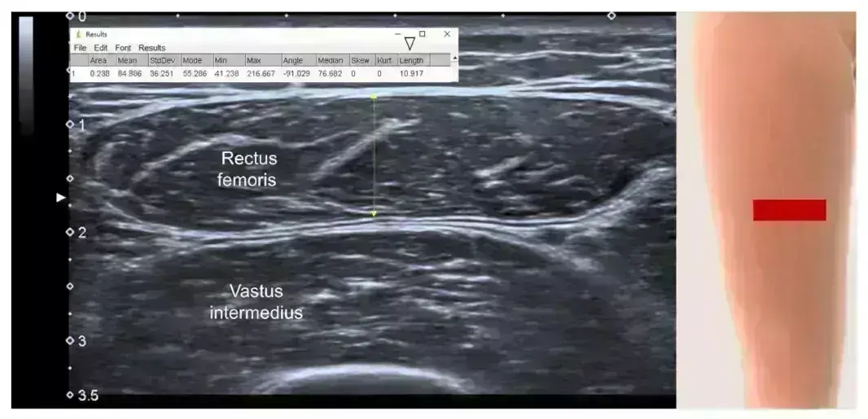Open the Results menu item
868x419 pixels.
point(151,48)
